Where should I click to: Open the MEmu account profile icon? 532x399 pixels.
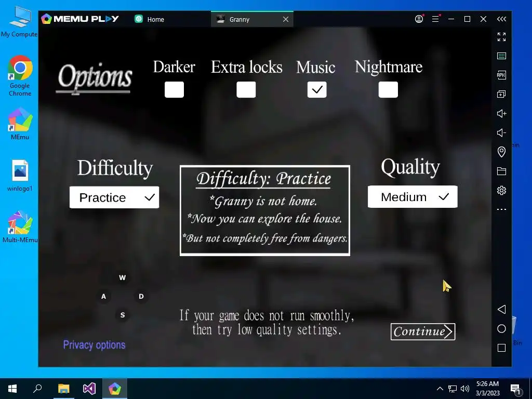click(419, 19)
